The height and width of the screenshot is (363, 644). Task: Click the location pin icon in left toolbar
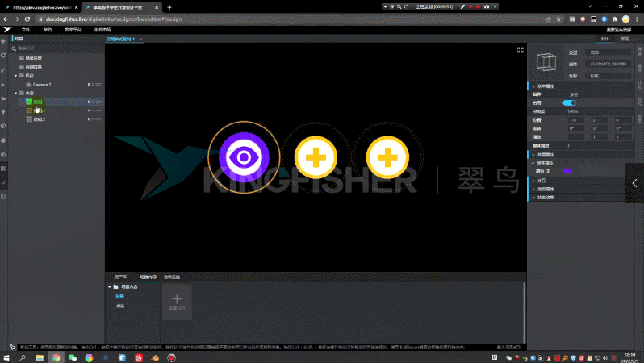pos(3,111)
